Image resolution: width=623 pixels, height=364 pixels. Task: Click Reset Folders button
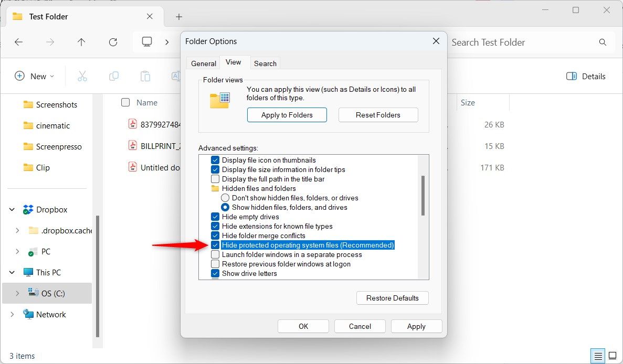pos(378,115)
